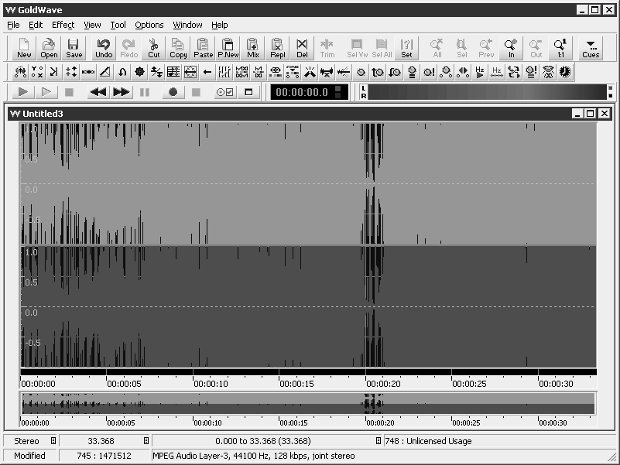Save the audio with Save icon
620x465 pixels.
click(74, 48)
